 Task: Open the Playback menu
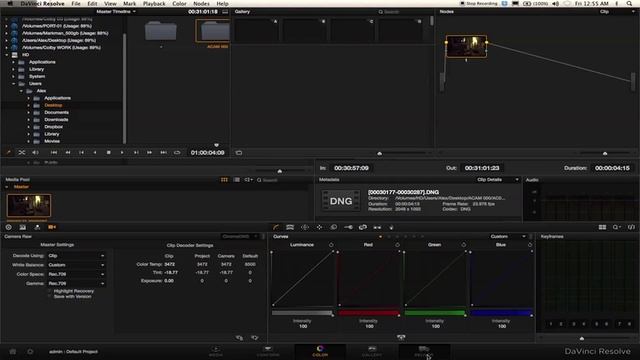click(x=154, y=3)
